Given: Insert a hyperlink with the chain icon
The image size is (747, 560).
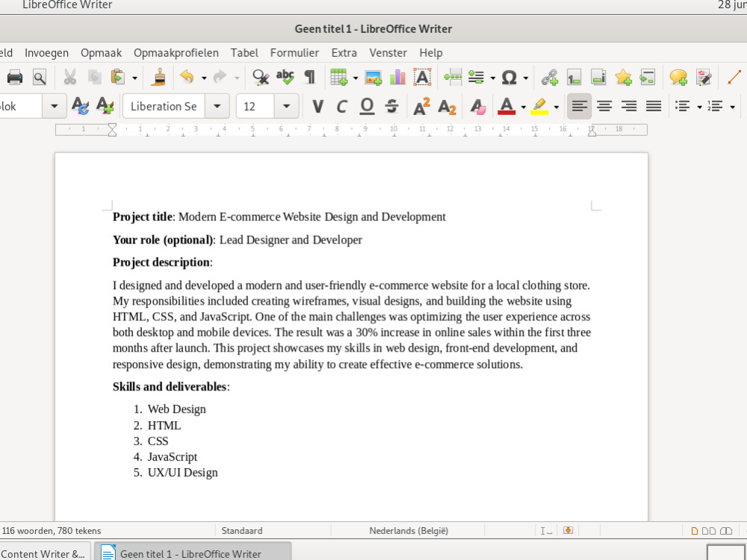Looking at the screenshot, I should [x=549, y=77].
